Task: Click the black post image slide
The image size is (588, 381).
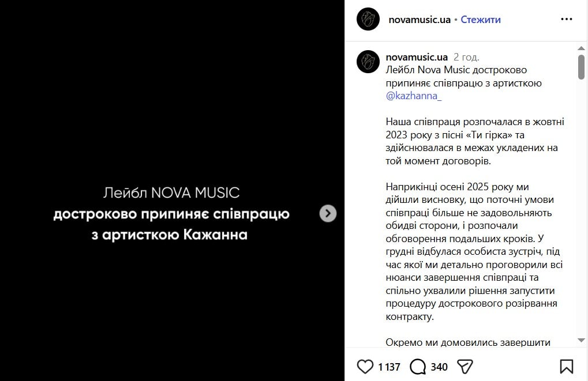Action: [x=173, y=190]
